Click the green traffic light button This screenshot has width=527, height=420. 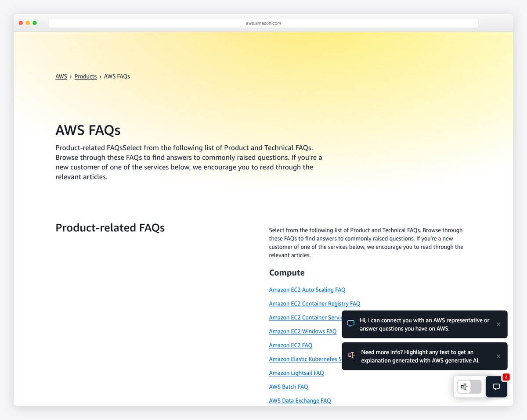[35, 22]
